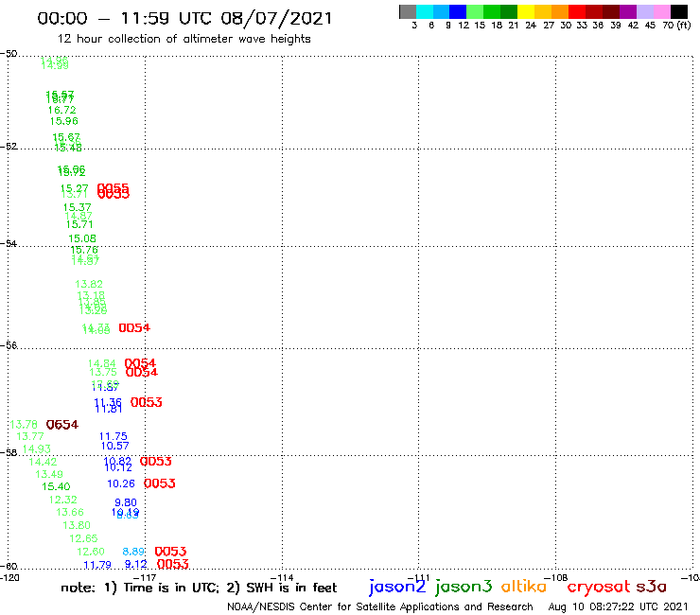700x615 pixels.
Task: Click the cyan swatch in the color scale
Action: (x=425, y=11)
